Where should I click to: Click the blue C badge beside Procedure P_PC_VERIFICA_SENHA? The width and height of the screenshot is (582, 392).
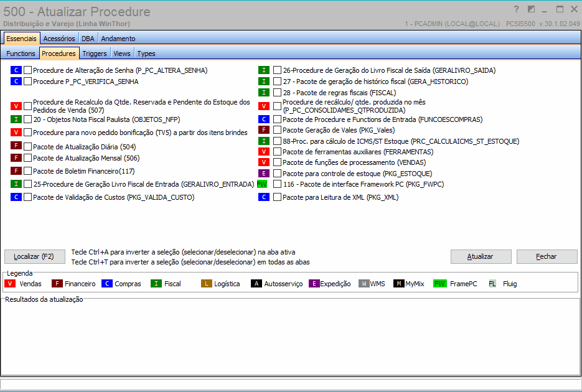16,82
